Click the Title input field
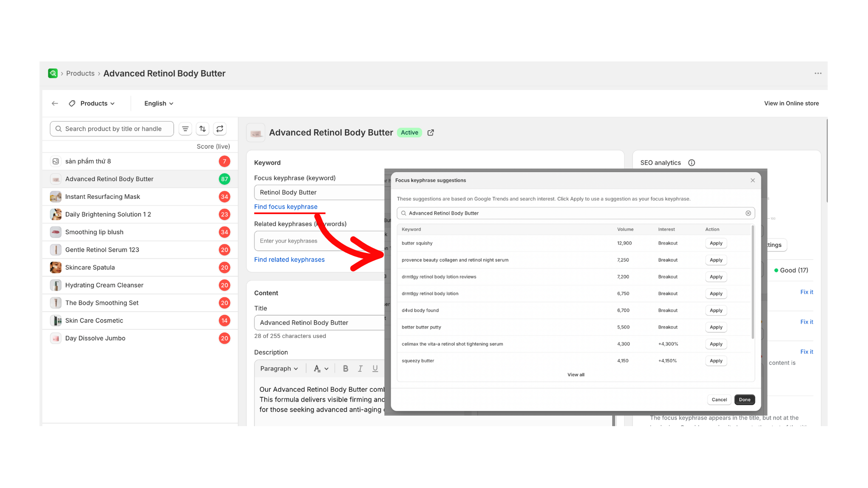Screen dimensions: 868x488 (x=319, y=323)
